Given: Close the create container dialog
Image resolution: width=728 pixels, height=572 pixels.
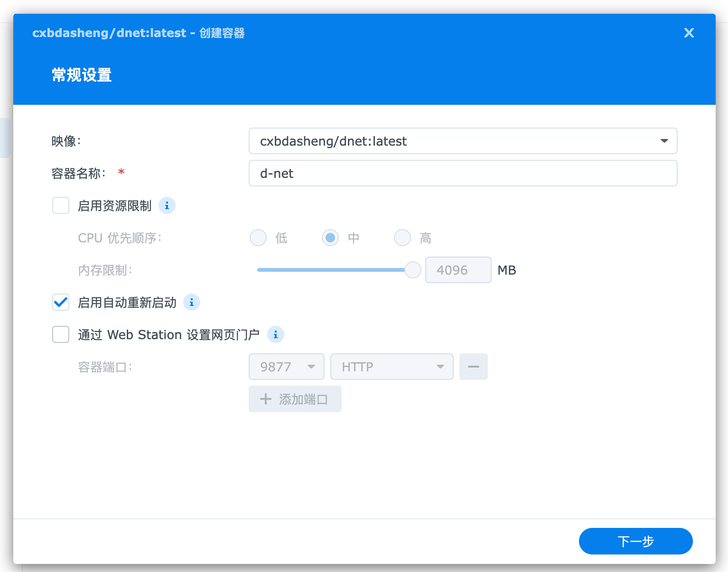Looking at the screenshot, I should (689, 33).
